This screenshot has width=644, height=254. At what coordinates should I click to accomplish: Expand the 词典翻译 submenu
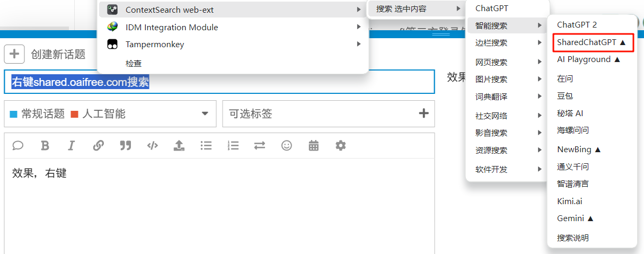(x=506, y=97)
